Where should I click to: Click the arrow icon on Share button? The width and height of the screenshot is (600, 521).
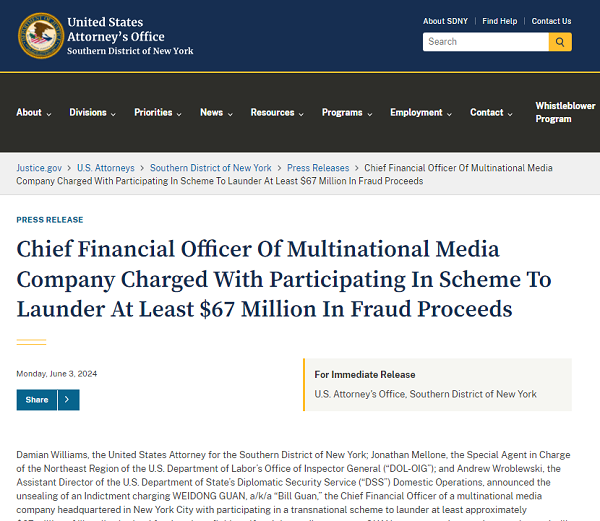coord(67,400)
